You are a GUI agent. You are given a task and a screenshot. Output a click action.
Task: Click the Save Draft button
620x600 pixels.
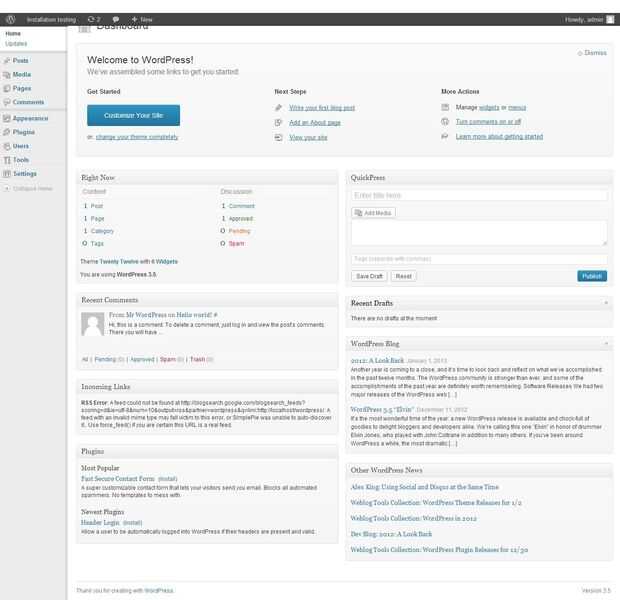(369, 276)
